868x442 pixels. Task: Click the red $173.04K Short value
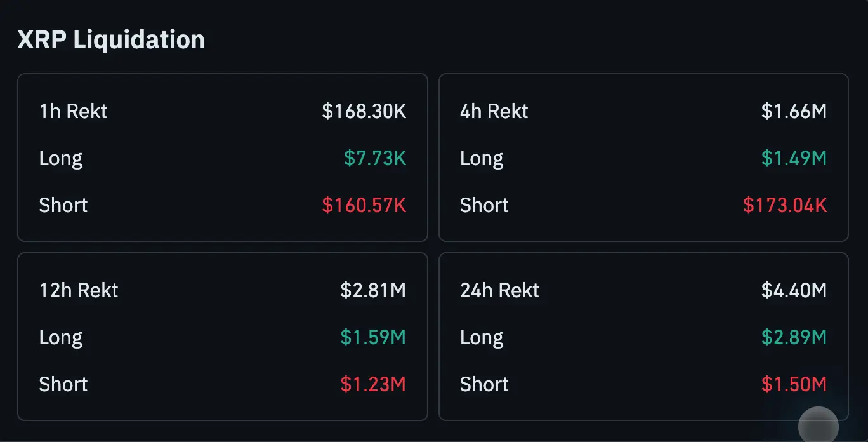pos(785,205)
